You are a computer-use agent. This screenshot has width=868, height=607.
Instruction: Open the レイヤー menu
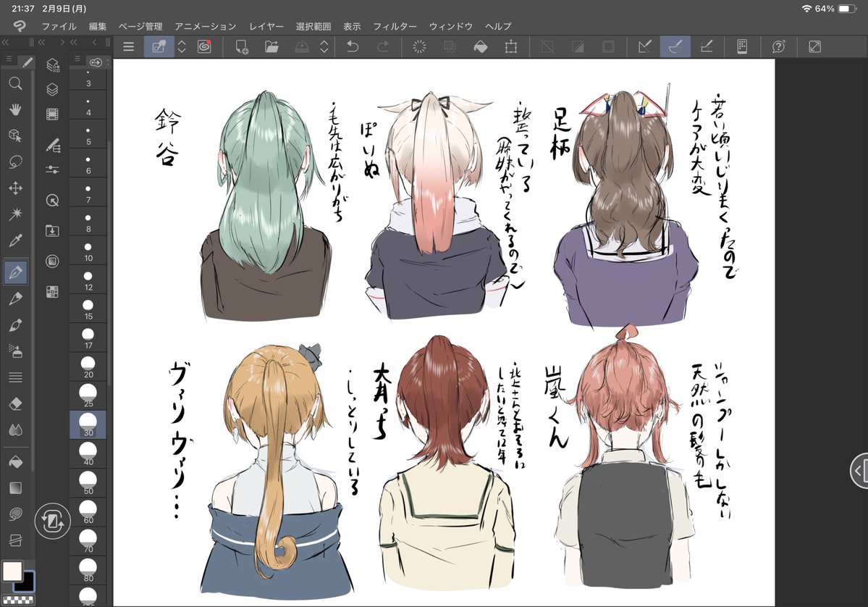click(266, 26)
